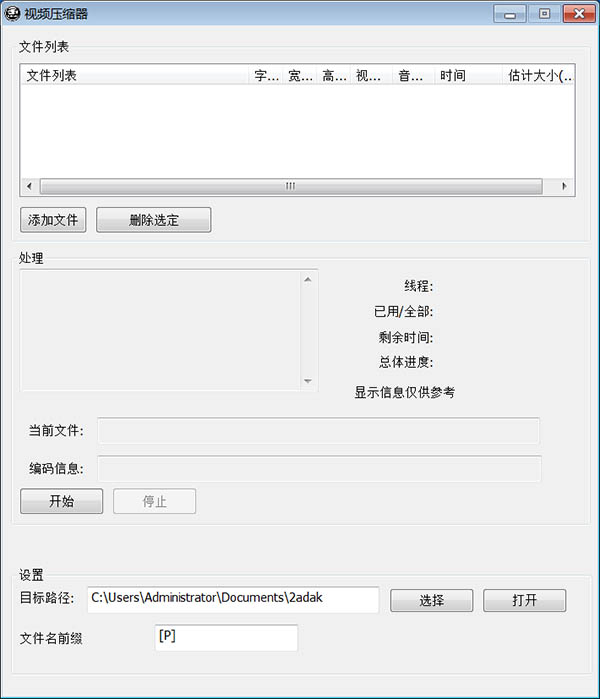Focus the 目标路径 path input field

coord(233,600)
